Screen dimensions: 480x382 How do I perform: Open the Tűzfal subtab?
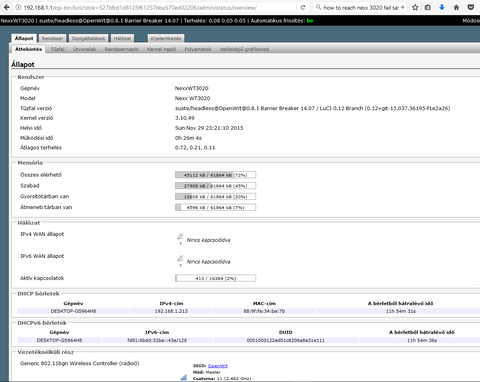point(58,49)
